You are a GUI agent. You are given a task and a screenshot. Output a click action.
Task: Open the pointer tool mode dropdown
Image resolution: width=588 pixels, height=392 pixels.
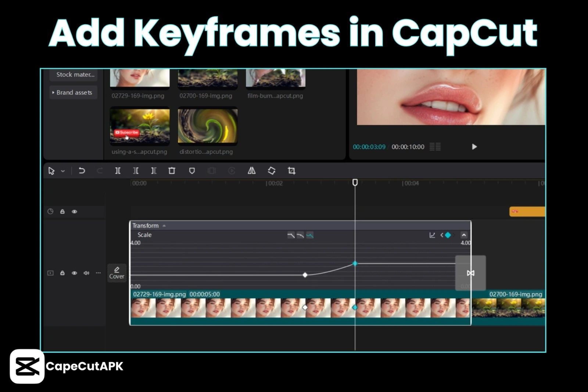63,171
